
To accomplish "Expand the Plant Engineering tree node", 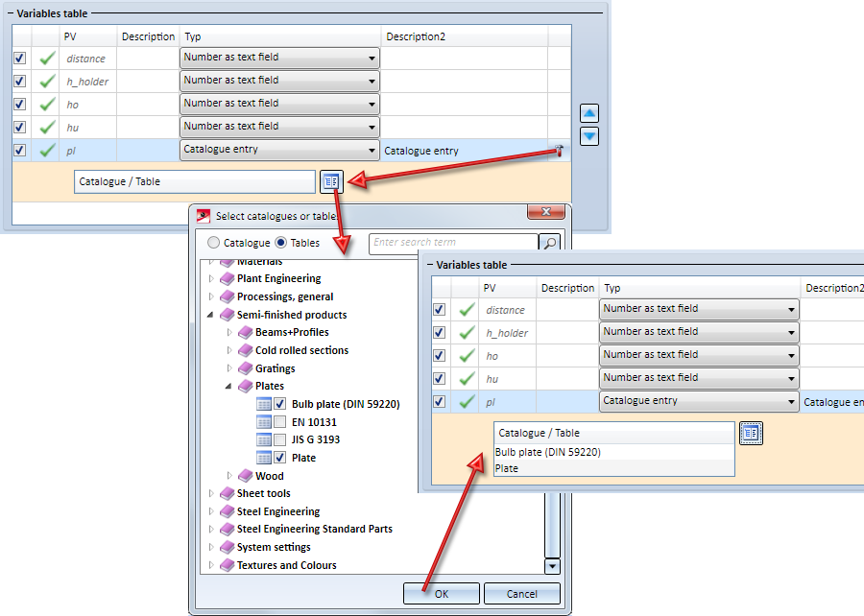I will [x=211, y=279].
